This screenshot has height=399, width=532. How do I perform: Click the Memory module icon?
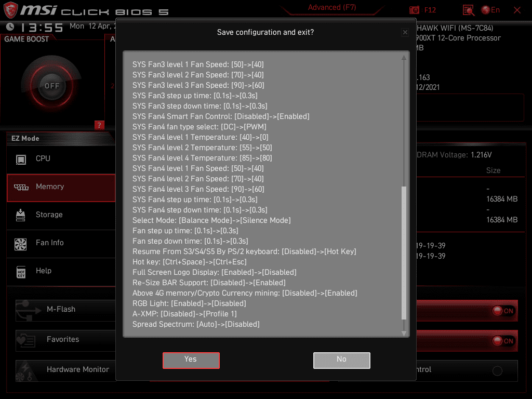(21, 187)
